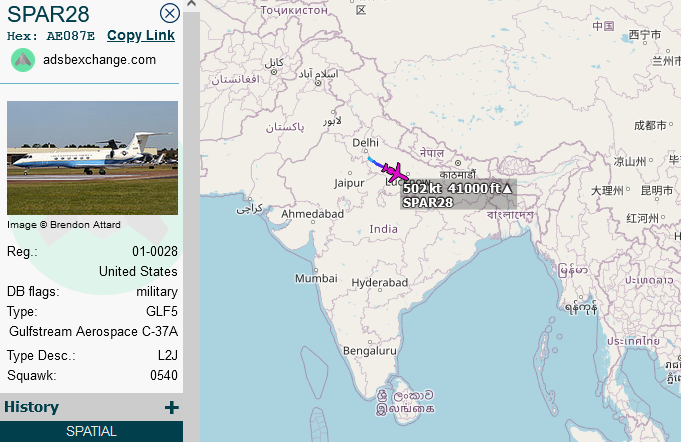Click Hyderabad label on the map
The image size is (681, 442).
(x=380, y=283)
